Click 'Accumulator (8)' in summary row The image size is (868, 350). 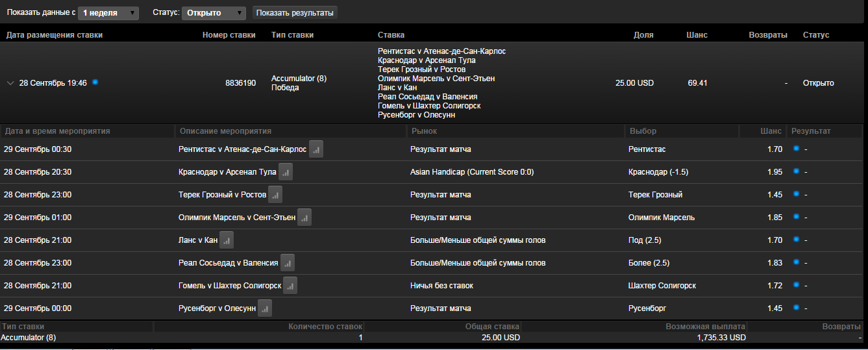coord(29,338)
